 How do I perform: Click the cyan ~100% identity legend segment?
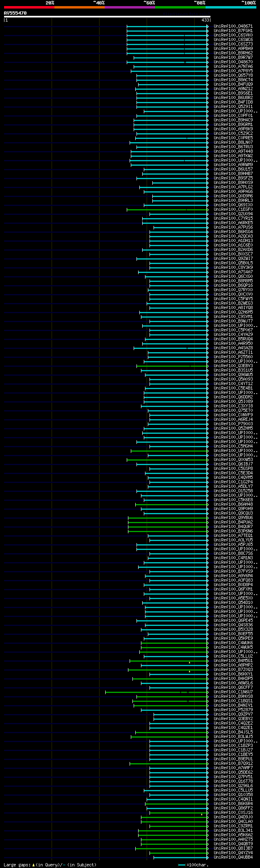tap(231, 7)
